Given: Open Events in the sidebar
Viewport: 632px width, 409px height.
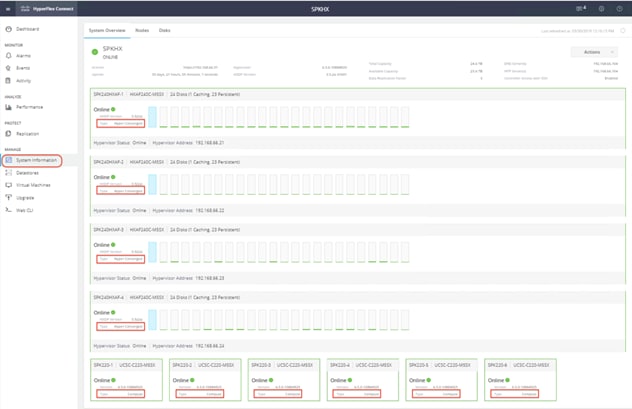Looking at the screenshot, I should tap(23, 68).
